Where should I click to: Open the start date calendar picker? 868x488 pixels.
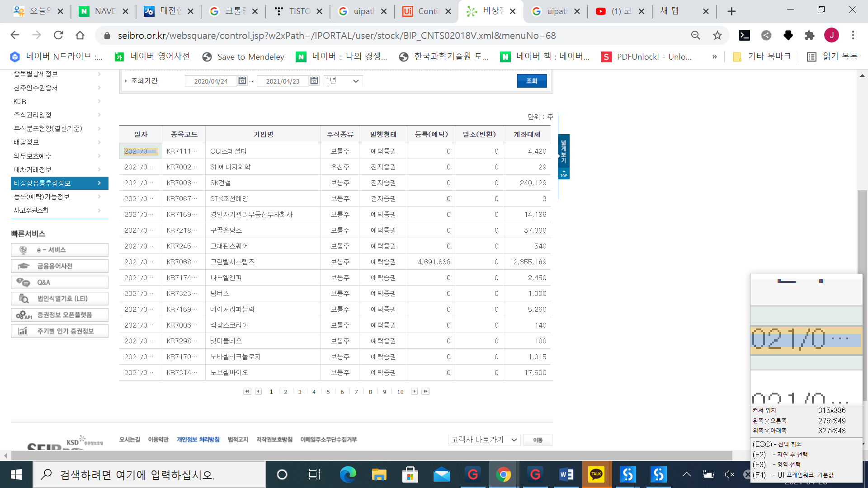click(x=242, y=81)
